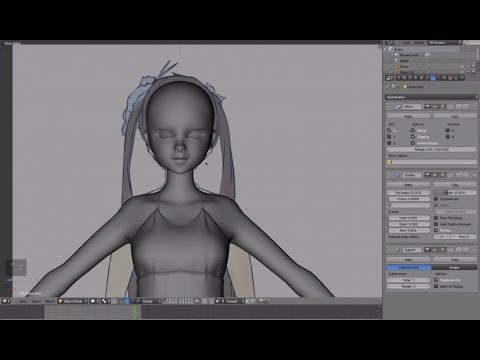Open the Material properties tab icon

[x=444, y=78]
